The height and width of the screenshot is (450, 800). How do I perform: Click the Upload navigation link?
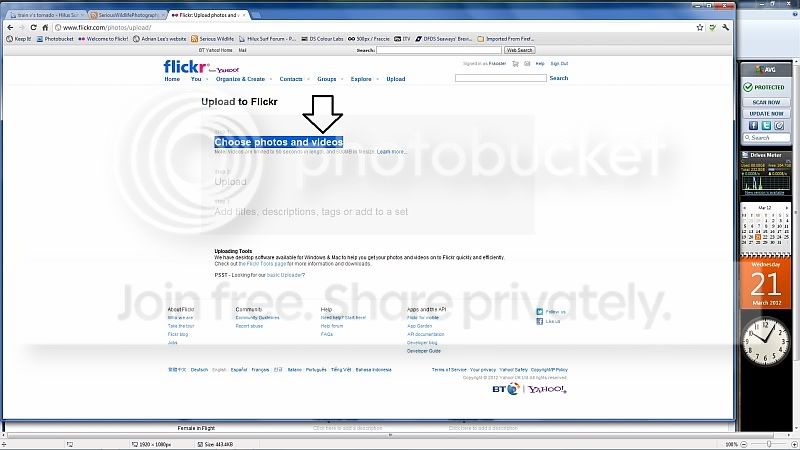pos(395,79)
